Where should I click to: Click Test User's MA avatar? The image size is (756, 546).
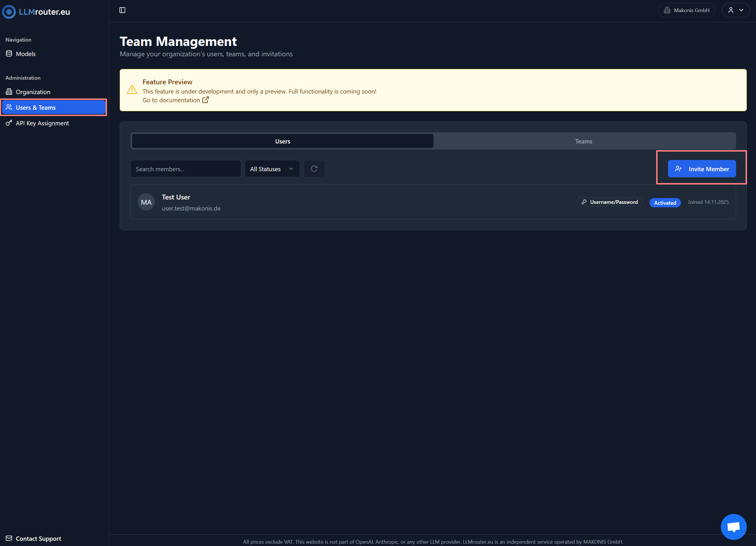146,202
